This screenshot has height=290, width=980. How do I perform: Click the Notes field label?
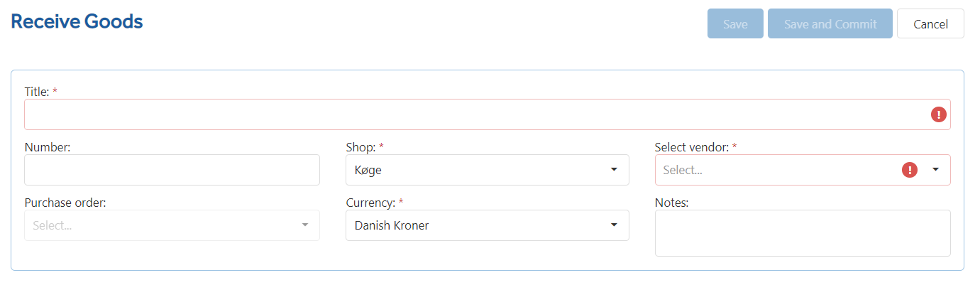coord(672,203)
